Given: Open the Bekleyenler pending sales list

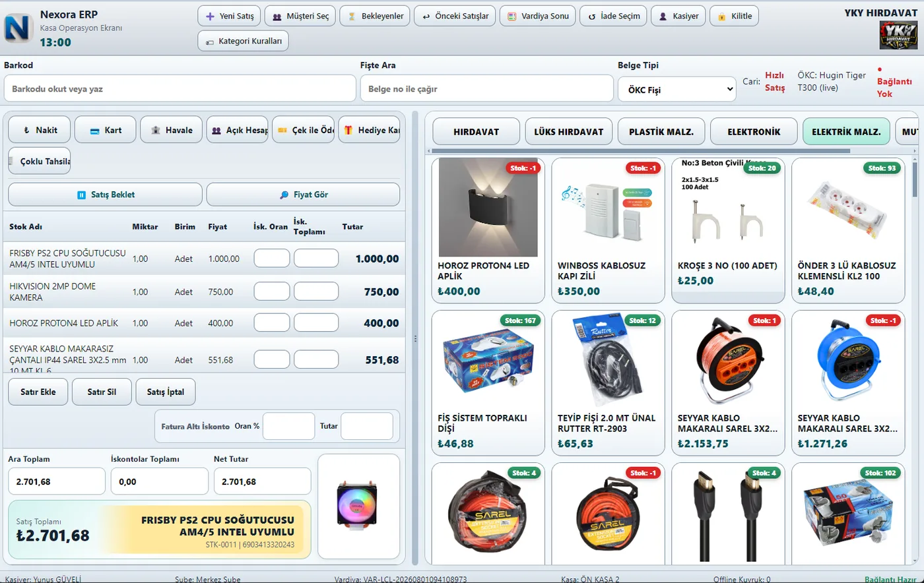Looking at the screenshot, I should pos(375,16).
